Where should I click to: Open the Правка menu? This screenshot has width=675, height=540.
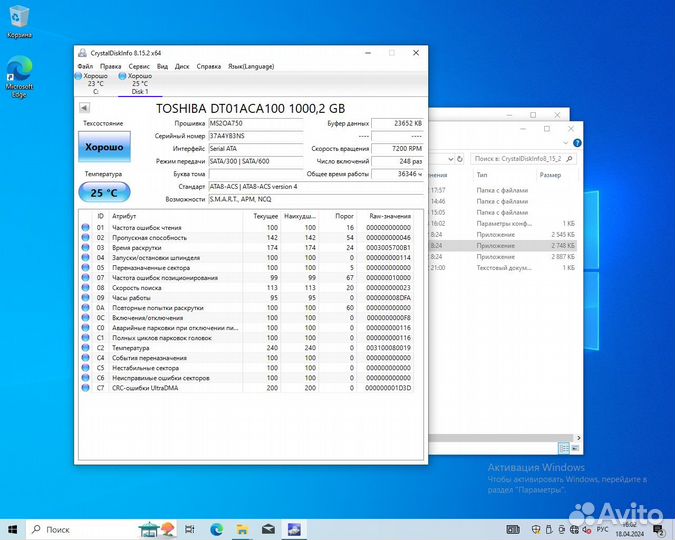point(110,66)
